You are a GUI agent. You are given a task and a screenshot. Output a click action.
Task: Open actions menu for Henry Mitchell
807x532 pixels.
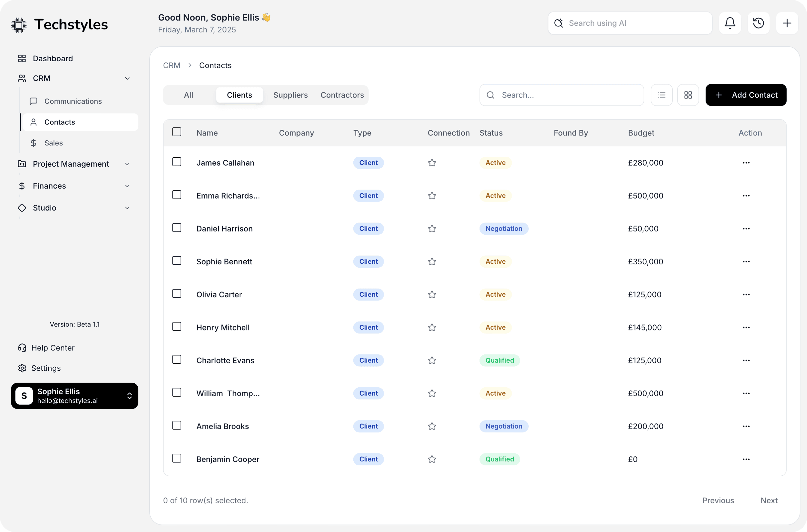[746, 327]
